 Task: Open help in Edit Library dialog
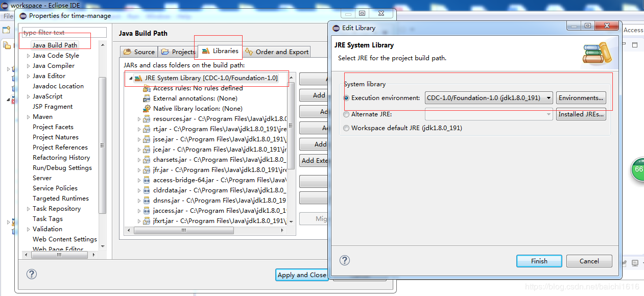click(345, 260)
